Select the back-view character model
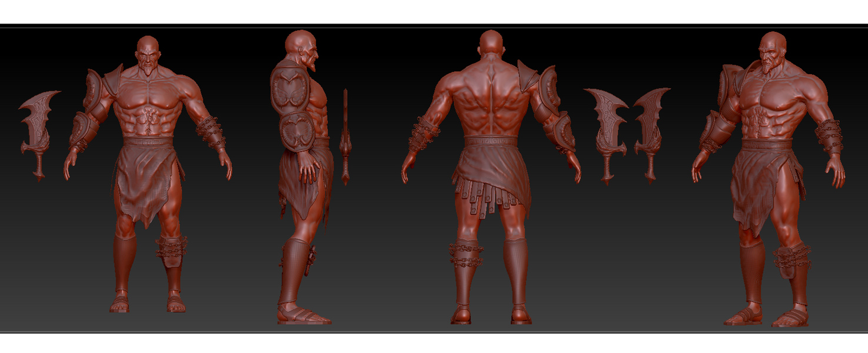Viewport: 868px width, 353px height. (x=491, y=176)
